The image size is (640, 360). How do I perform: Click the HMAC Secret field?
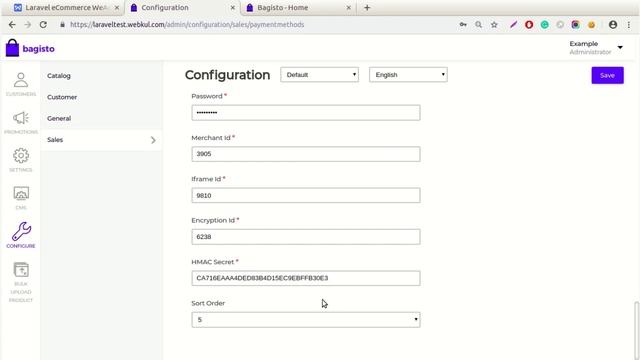(306, 278)
